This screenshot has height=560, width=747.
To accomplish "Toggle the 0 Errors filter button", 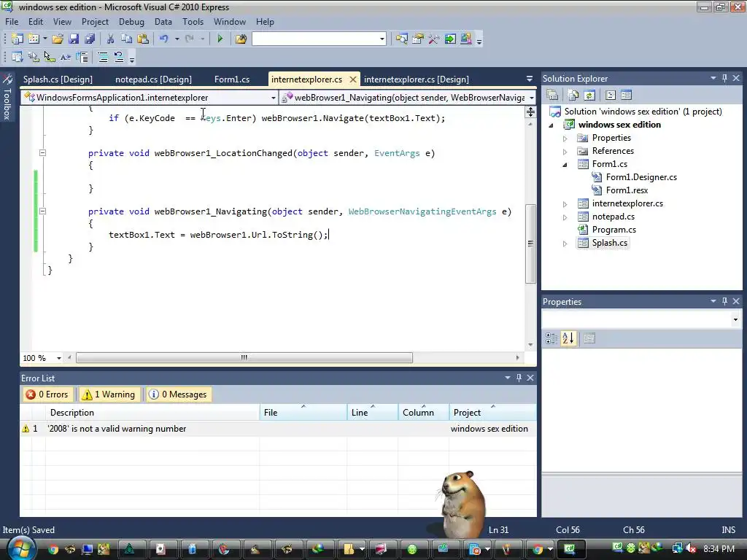I will point(47,394).
